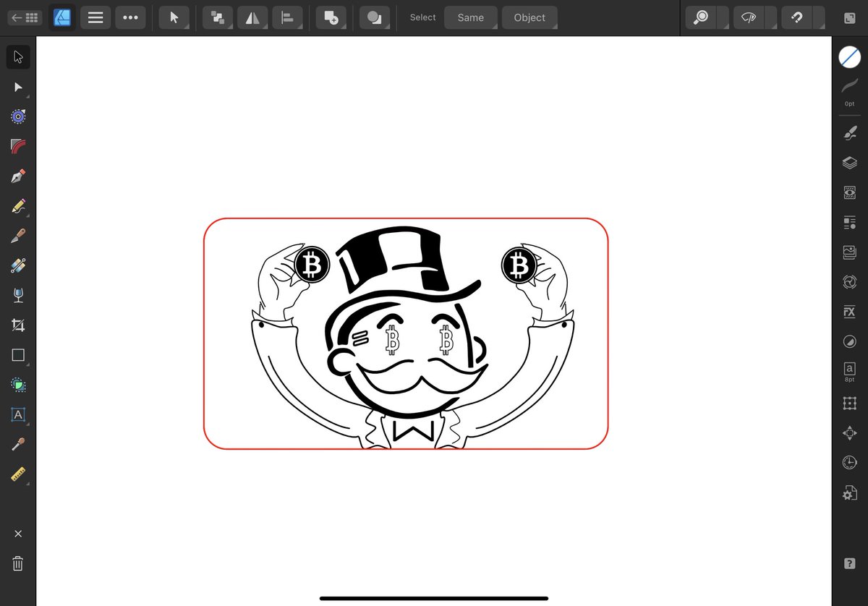Toggle the view preview mode eye icon
868x606 pixels.
749,17
